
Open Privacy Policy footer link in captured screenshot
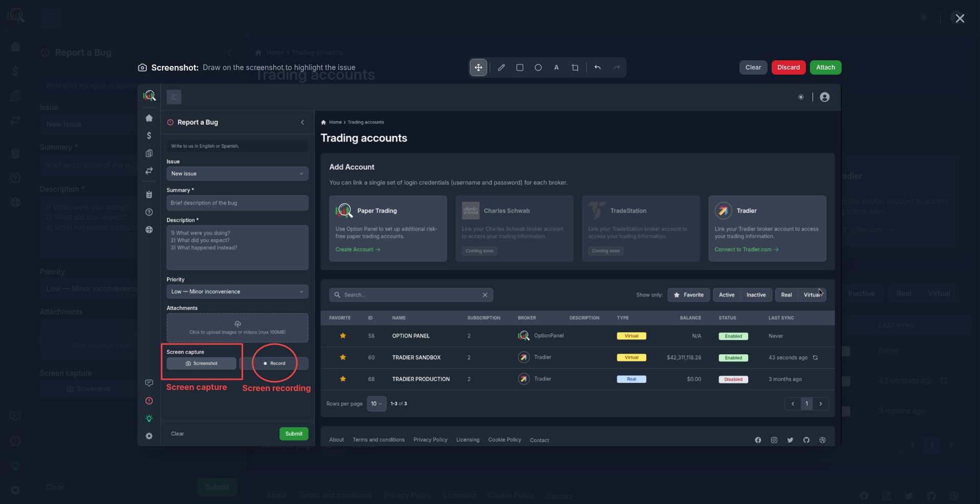[x=431, y=440]
